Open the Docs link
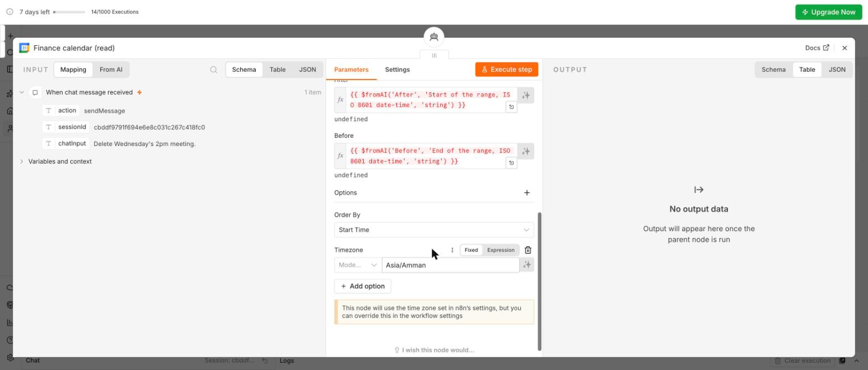 click(817, 48)
